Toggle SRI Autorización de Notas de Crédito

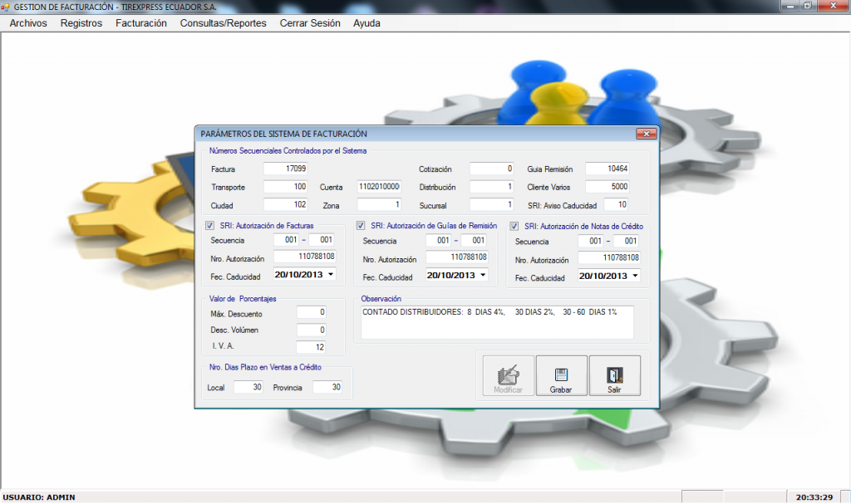pos(514,226)
